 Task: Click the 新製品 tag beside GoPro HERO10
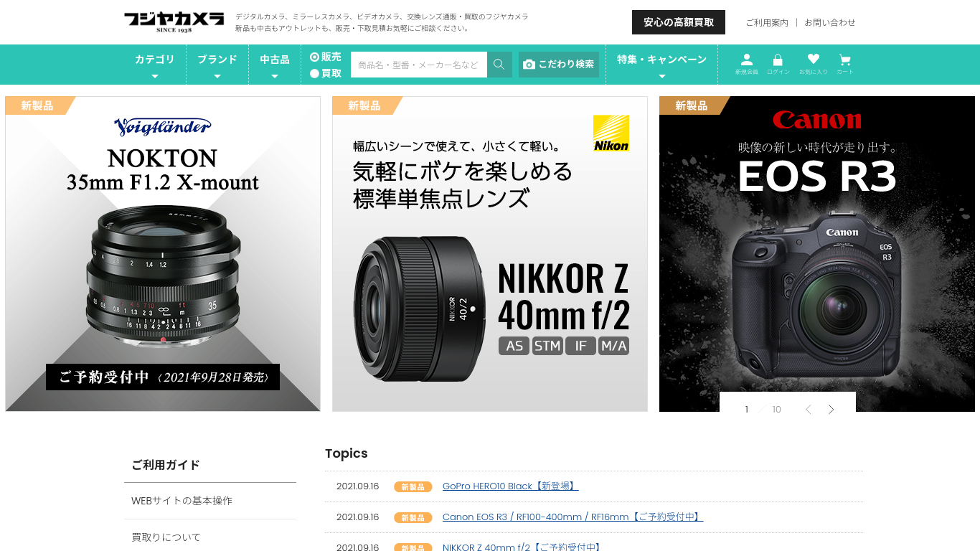413,486
